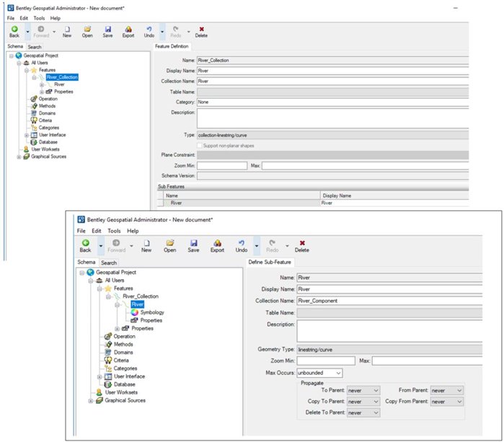The width and height of the screenshot is (504, 442).
Task: Click Display Name field in Sub-Feature form
Action: [389, 289]
